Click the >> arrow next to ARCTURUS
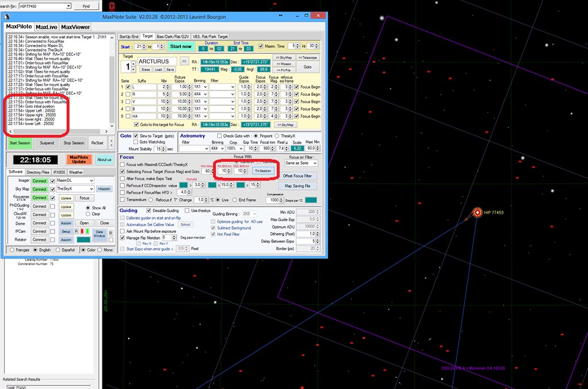The height and width of the screenshot is (389, 588). pyautogui.click(x=184, y=60)
